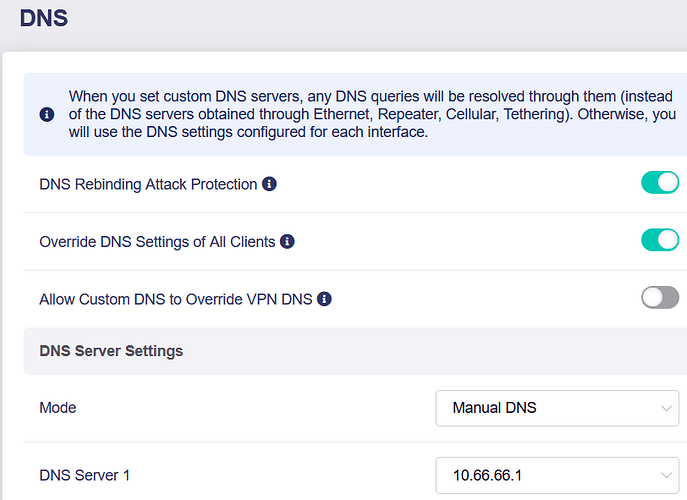
Task: Click the custom DNS servers notice text
Action: point(372,114)
